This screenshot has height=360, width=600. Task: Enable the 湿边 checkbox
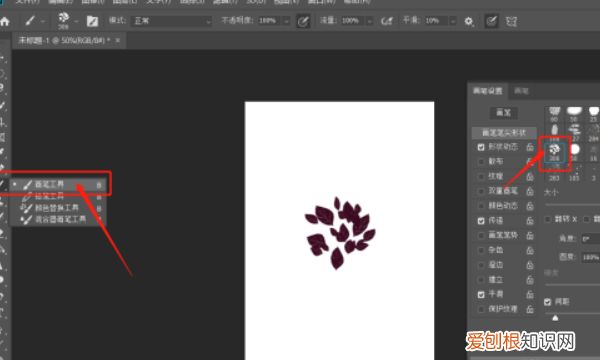481,265
